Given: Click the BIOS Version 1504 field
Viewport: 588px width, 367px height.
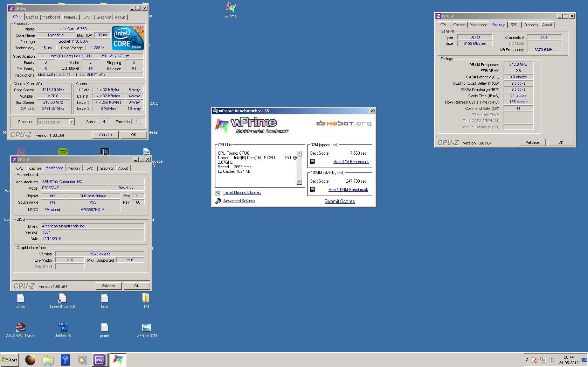Looking at the screenshot, I should tap(92, 232).
